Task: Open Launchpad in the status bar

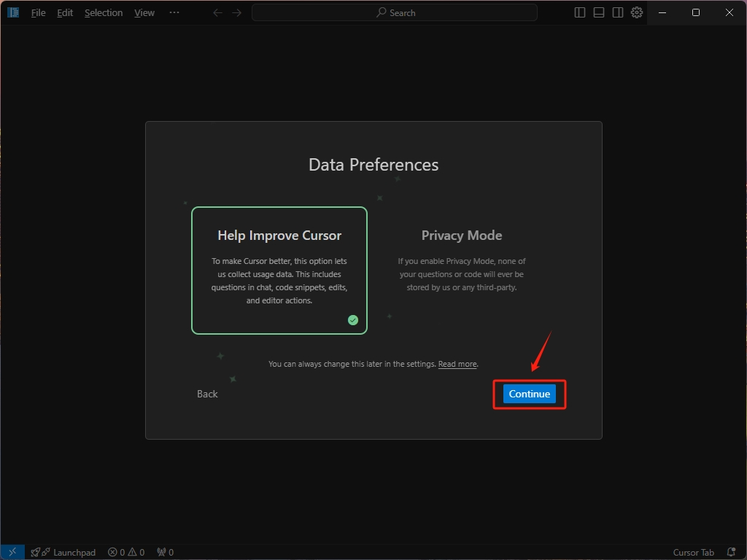Action: pyautogui.click(x=63, y=553)
